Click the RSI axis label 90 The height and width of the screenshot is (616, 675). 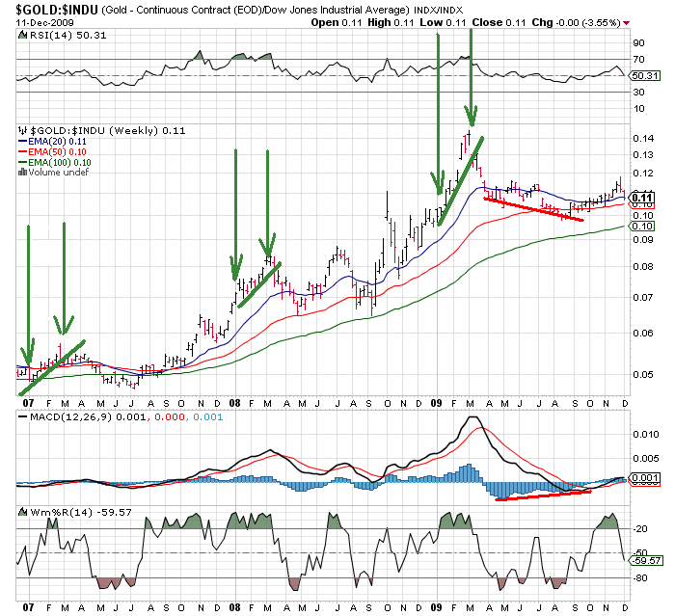(638, 43)
